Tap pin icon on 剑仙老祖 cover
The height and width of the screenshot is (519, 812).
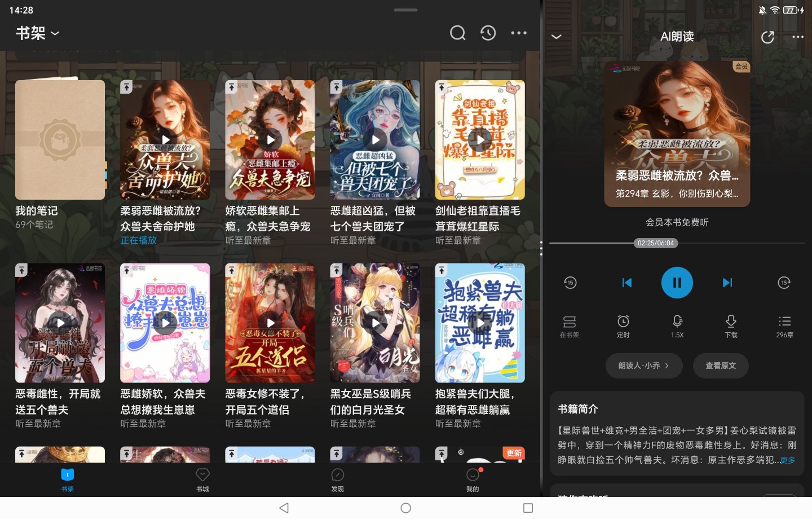pos(442,87)
